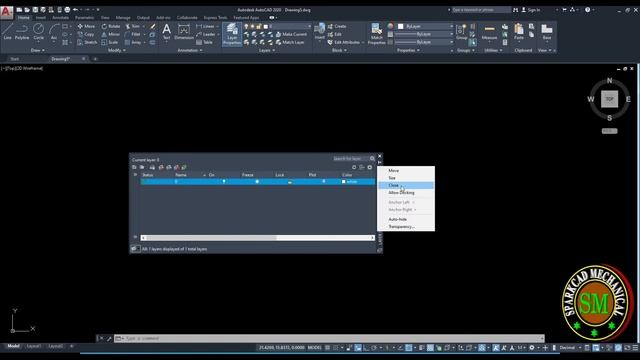The image size is (640, 360).
Task: Select the Arc tool
Action: pos(54,31)
